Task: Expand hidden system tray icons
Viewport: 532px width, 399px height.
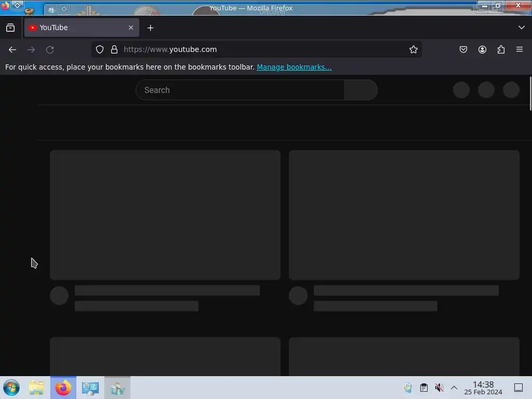Action: pos(454,388)
